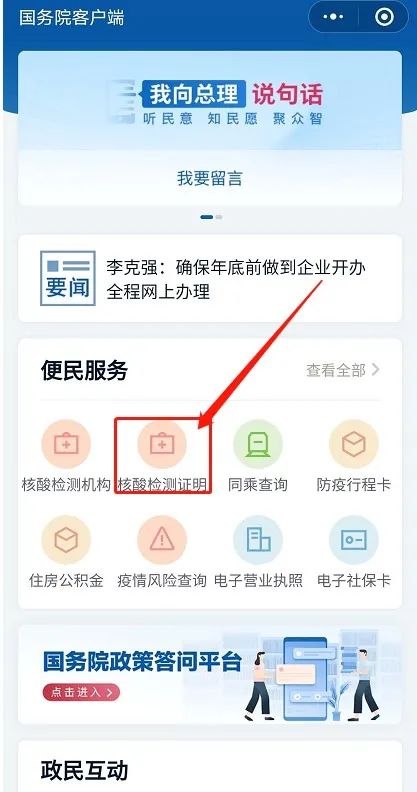Select the 住房公积金 icon
The height and width of the screenshot is (792, 417).
click(x=66, y=540)
